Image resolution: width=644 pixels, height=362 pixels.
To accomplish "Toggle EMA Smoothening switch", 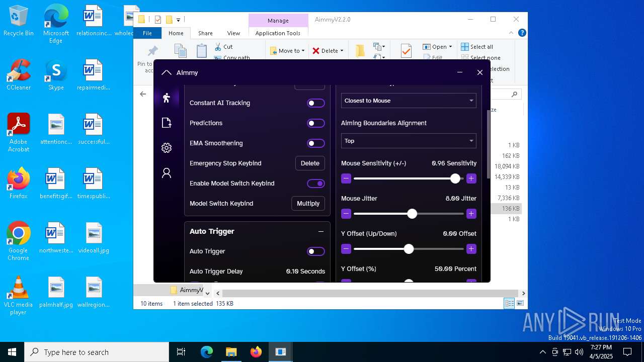I will 316,143.
